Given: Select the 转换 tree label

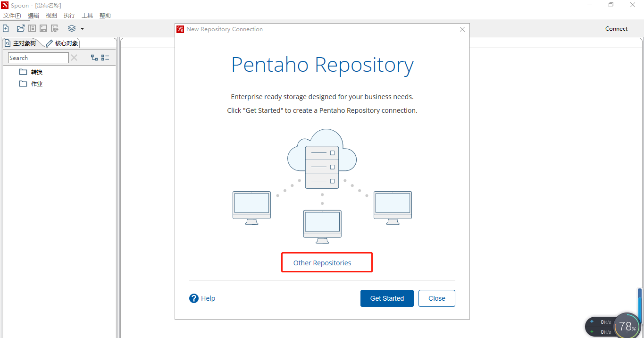Looking at the screenshot, I should click(37, 72).
